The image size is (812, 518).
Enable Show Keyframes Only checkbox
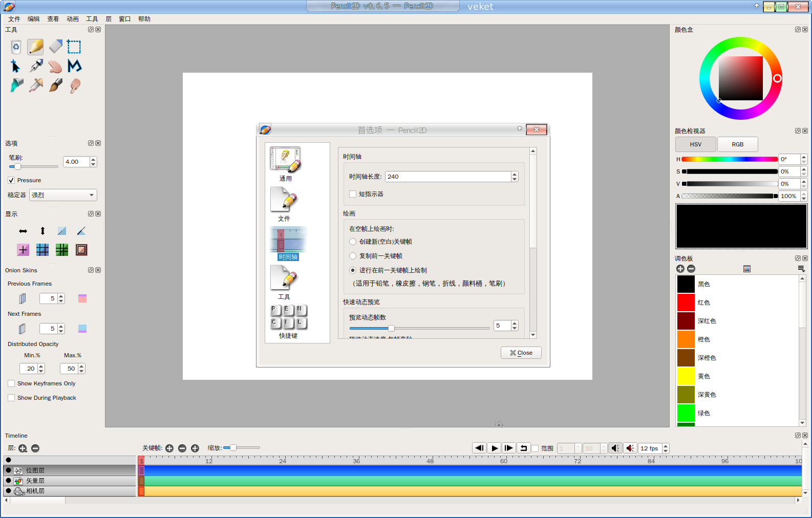point(11,383)
